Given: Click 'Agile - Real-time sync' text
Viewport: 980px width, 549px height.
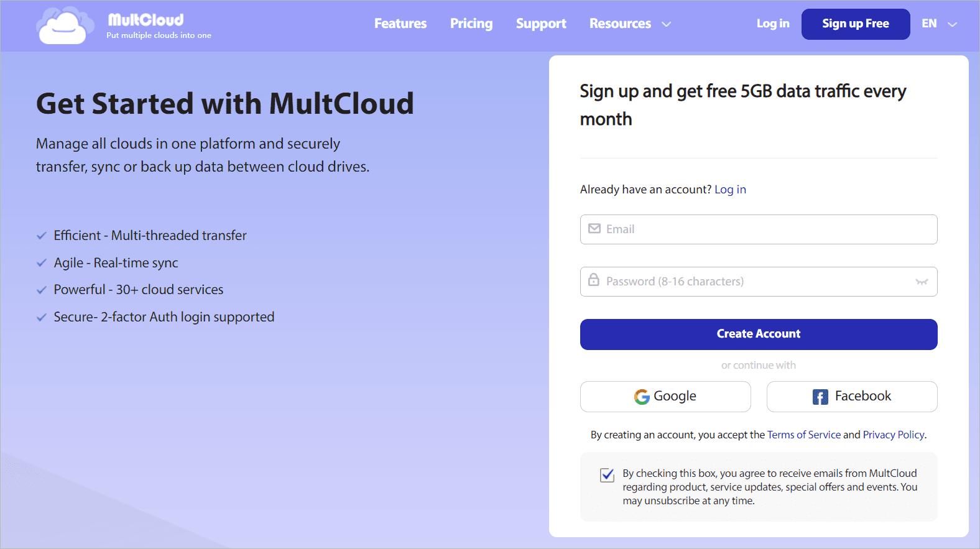Looking at the screenshot, I should pos(116,263).
